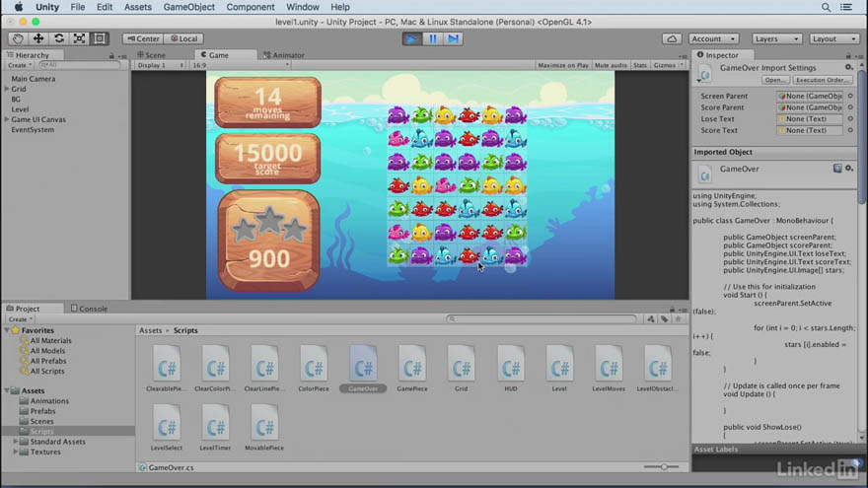Viewport: 868px width, 488px height.
Task: Click the Play button
Action: pyautogui.click(x=412, y=38)
